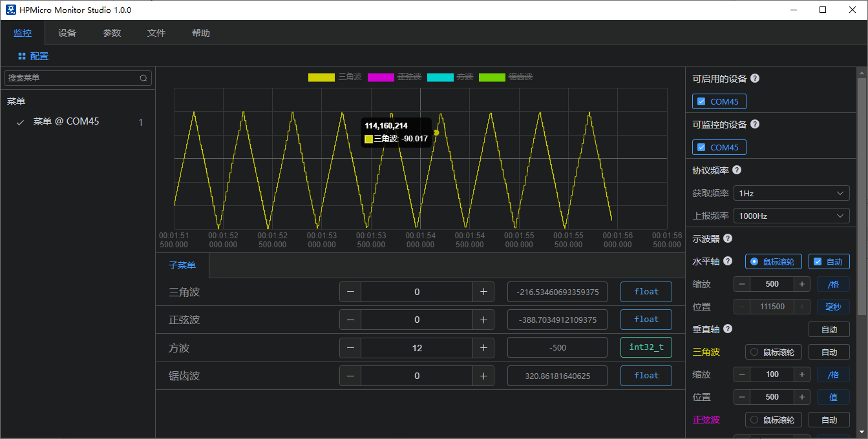Open the 文件 tab

[156, 33]
